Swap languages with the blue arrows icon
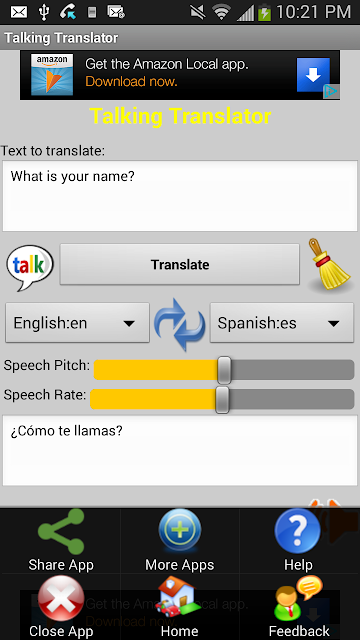The height and width of the screenshot is (640, 360). (180, 324)
